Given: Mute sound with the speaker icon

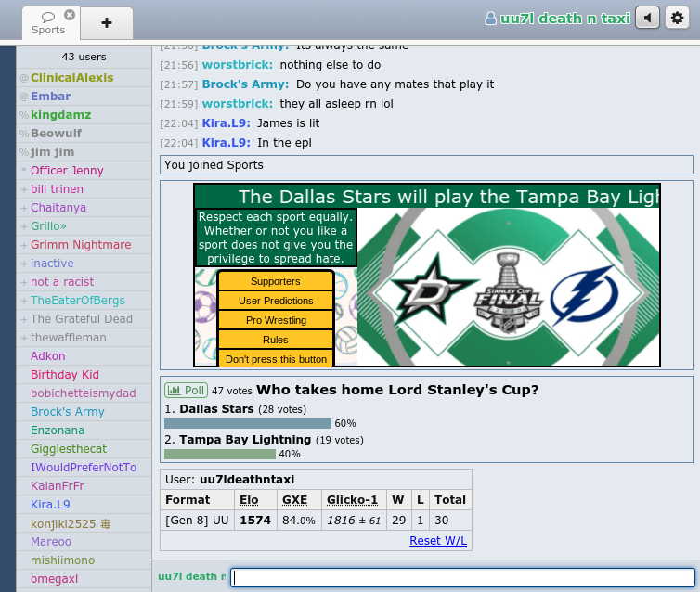Looking at the screenshot, I should tap(647, 18).
